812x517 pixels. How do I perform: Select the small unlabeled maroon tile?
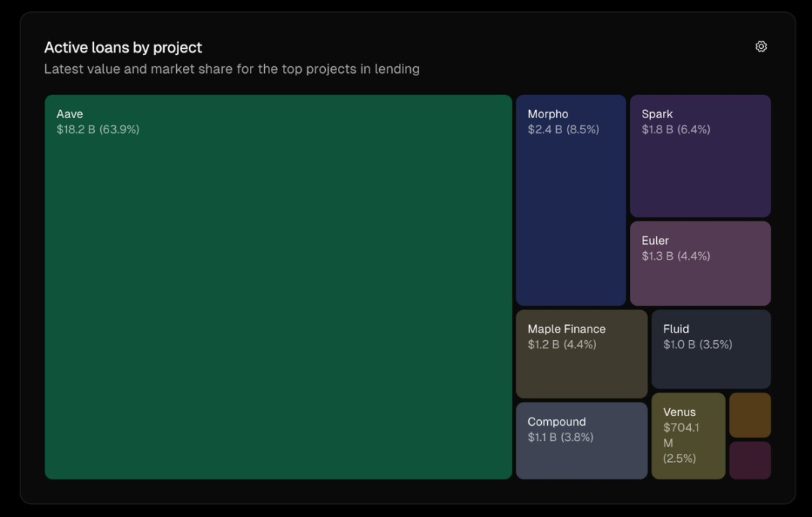750,460
